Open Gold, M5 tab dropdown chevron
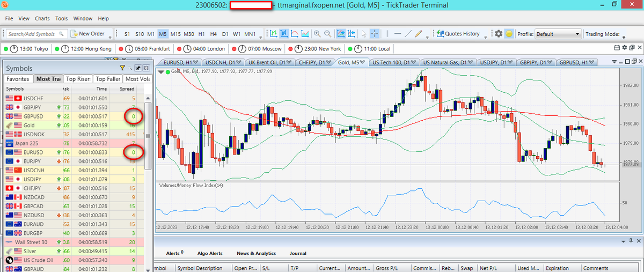 (x=362, y=62)
